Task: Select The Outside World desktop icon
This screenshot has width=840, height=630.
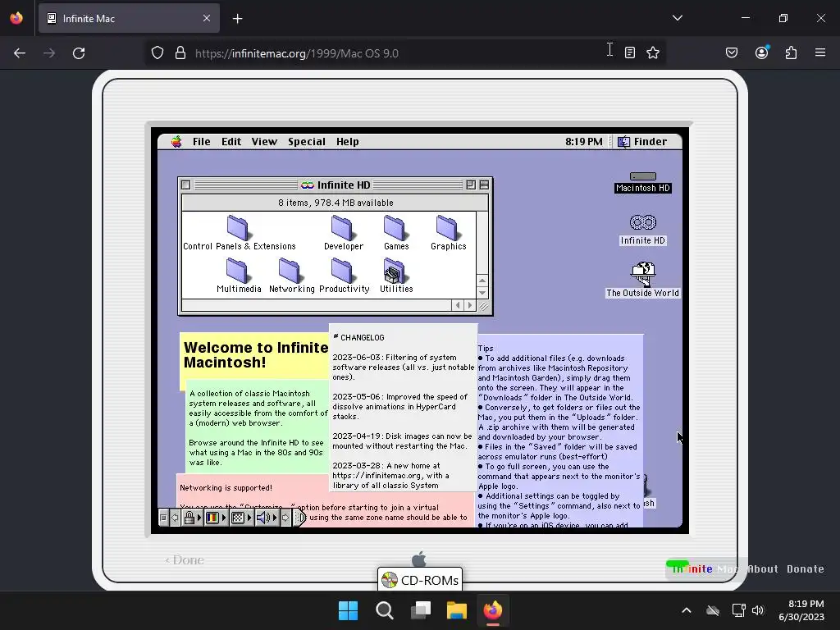Action: (643, 274)
